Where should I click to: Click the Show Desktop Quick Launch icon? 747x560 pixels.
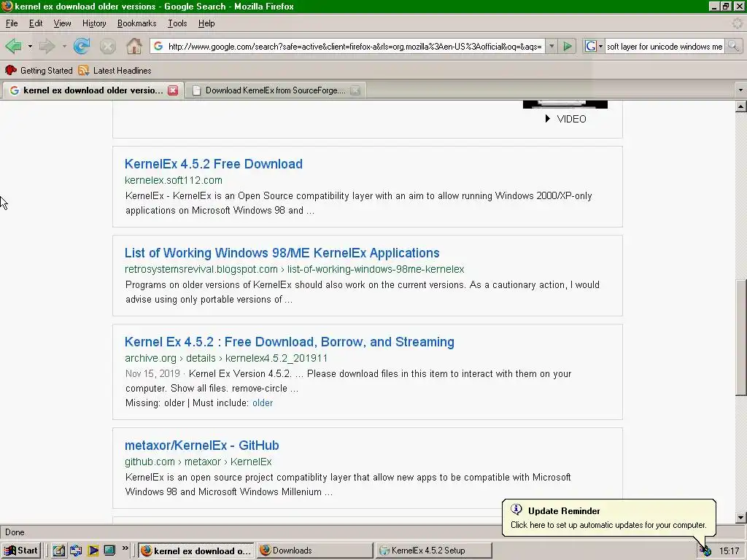tap(109, 551)
